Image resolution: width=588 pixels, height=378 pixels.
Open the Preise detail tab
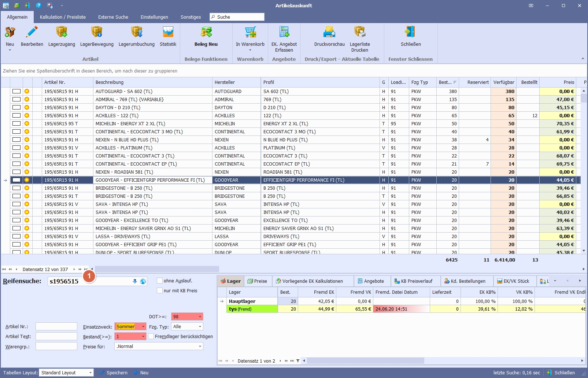(257, 281)
